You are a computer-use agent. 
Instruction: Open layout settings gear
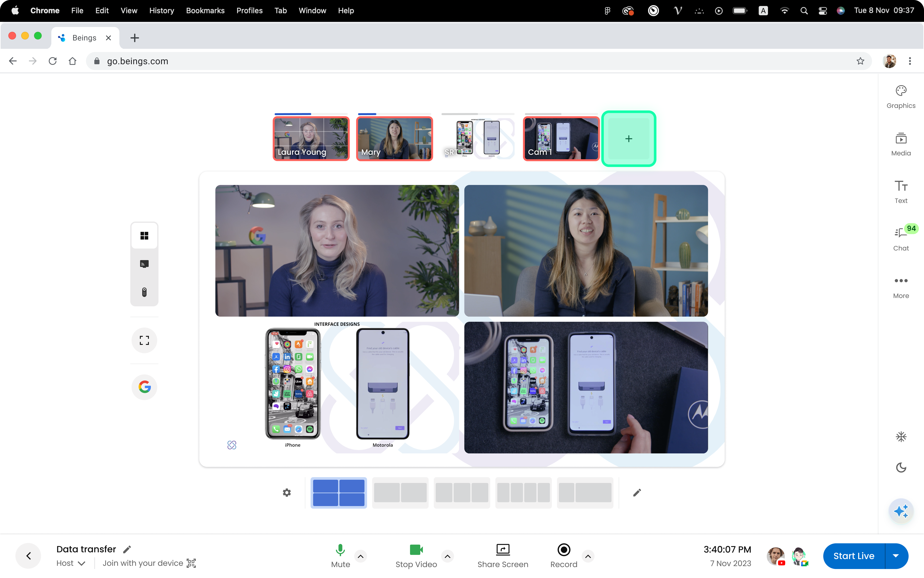(287, 492)
